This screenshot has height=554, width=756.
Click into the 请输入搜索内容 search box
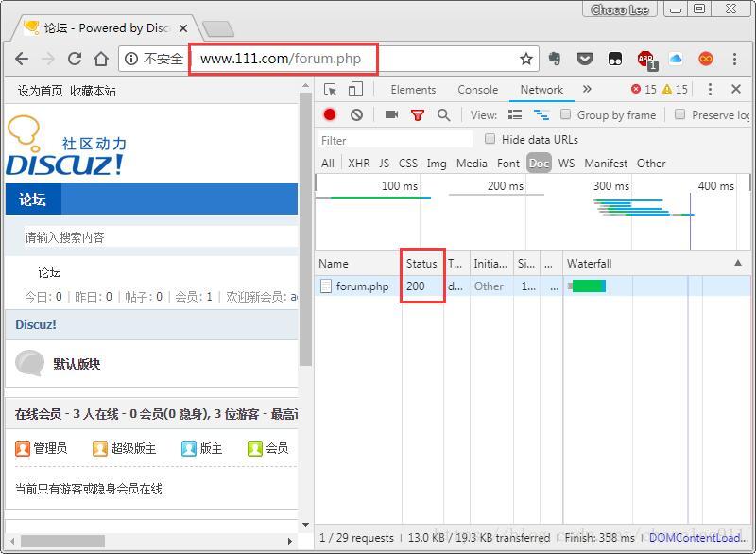(161, 237)
